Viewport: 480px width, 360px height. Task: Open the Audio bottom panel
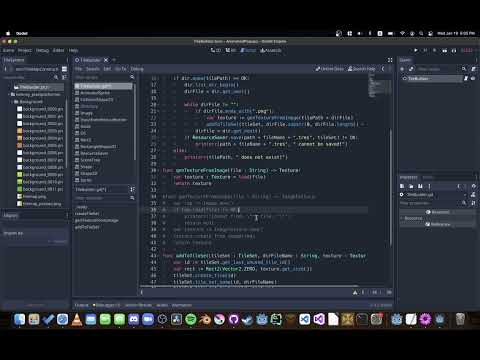pos(162,305)
